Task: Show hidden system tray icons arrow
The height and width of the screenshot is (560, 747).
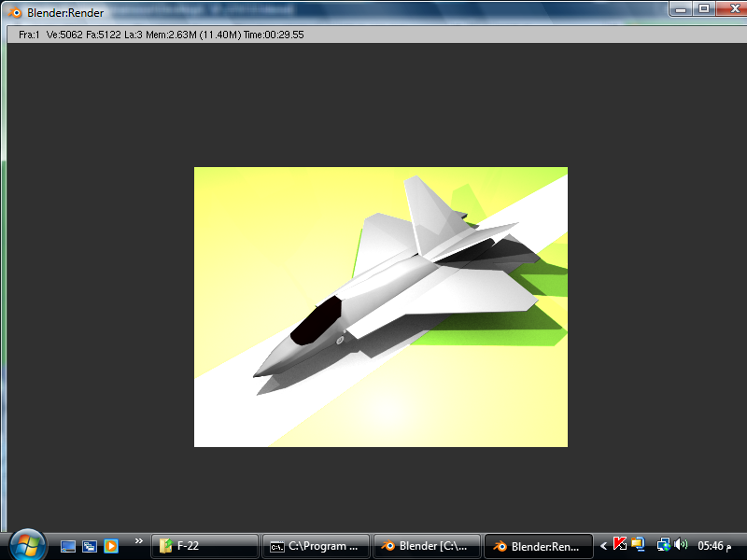Action: tap(603, 546)
